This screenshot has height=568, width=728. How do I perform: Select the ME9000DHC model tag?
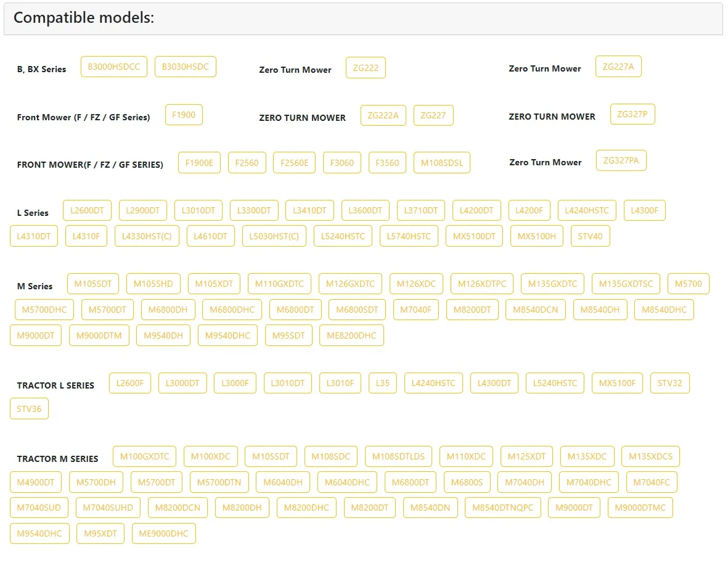163,533
